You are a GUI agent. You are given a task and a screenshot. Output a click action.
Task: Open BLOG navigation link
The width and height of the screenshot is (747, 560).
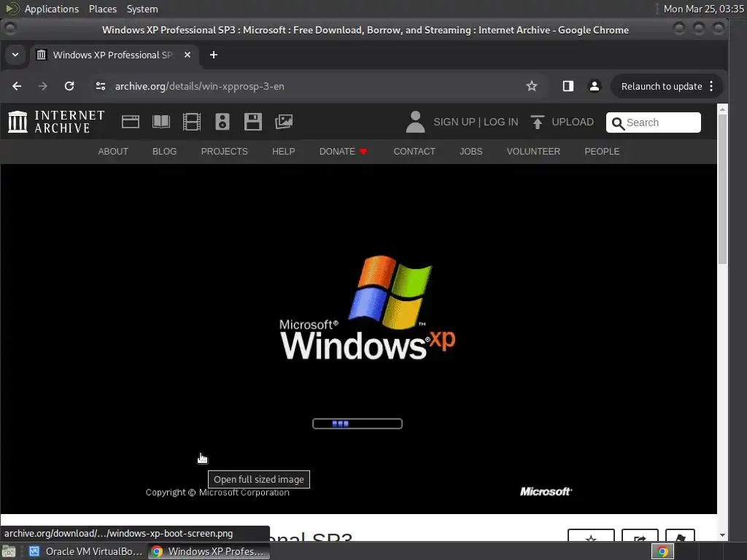coord(164,152)
